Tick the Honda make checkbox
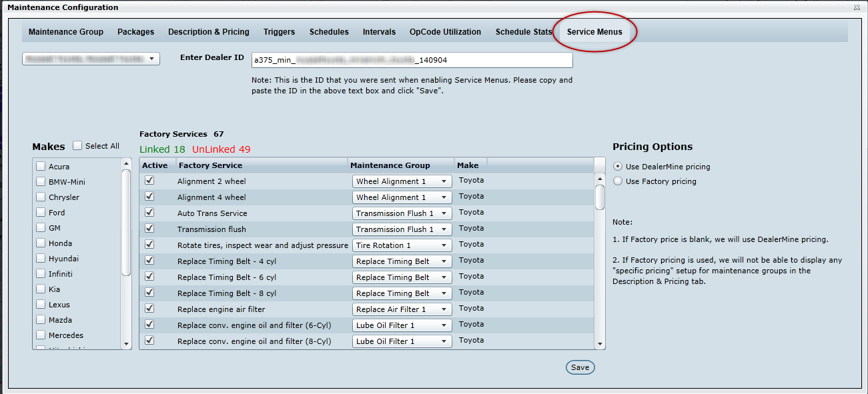 [41, 243]
